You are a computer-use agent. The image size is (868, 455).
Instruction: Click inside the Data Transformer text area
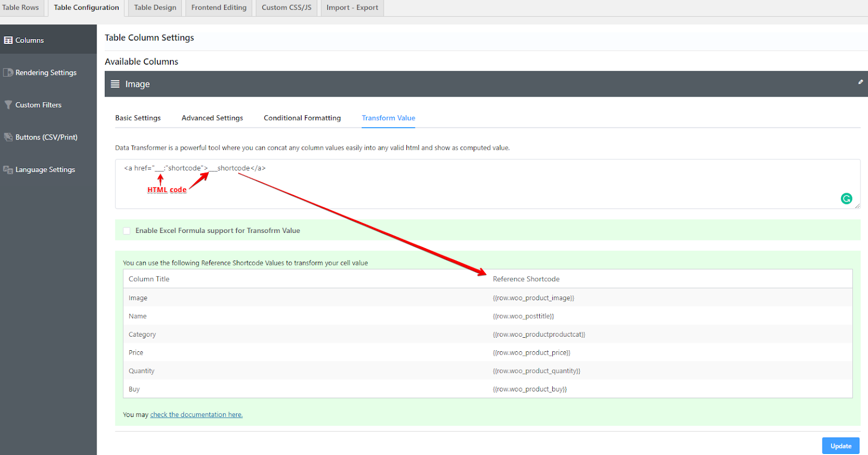click(488, 184)
